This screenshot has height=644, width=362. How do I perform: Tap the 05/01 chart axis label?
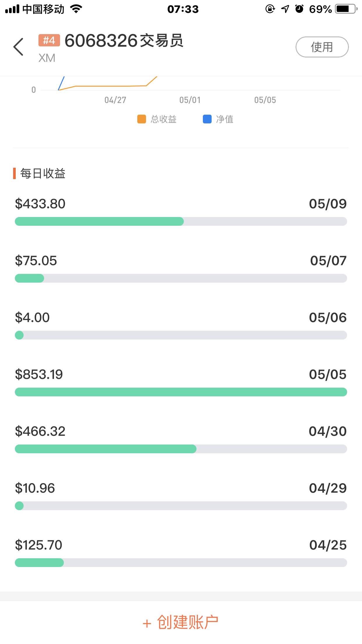coord(190,100)
